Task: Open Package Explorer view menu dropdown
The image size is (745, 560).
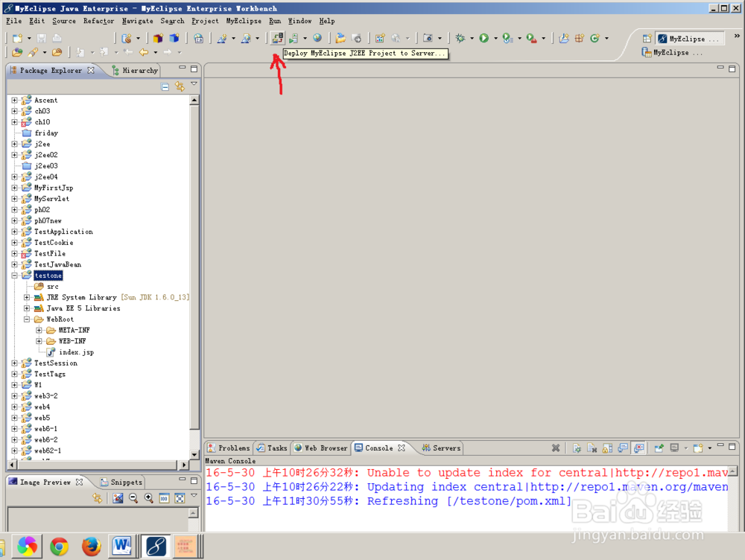Action: pos(194,84)
